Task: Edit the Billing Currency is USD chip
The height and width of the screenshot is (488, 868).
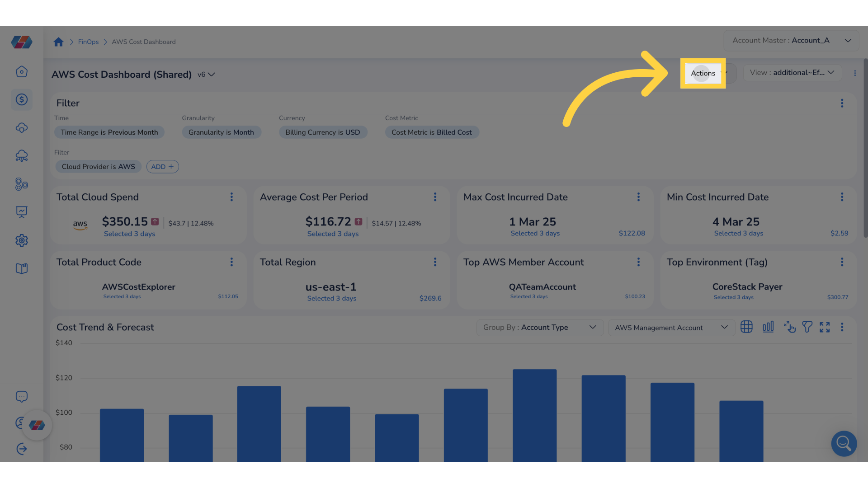Action: 323,132
